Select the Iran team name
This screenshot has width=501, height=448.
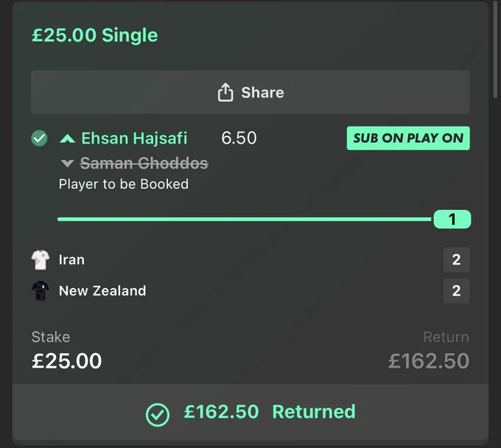[71, 259]
